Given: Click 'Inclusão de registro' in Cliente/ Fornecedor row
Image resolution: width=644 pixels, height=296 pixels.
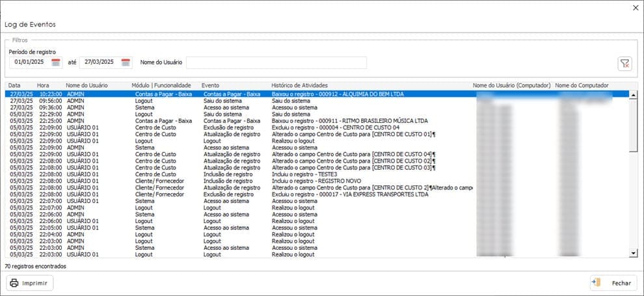Looking at the screenshot, I should click(228, 181).
